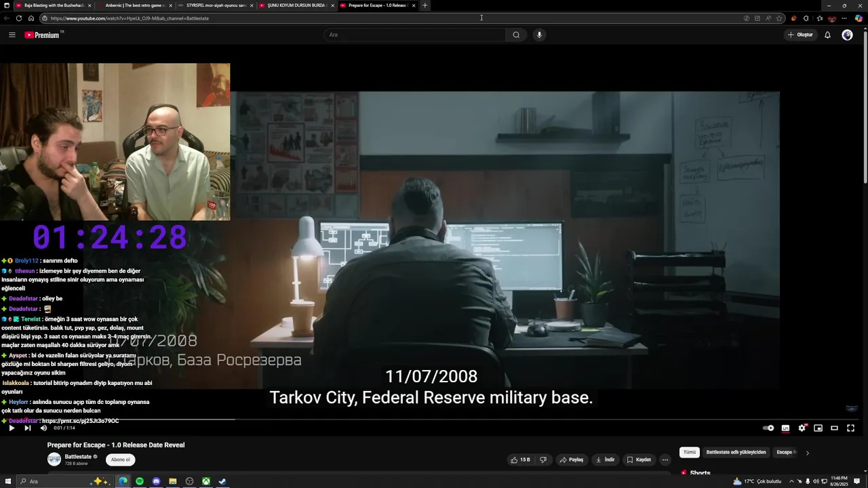Show more filter chips with the right arrow
This screenshot has height=488, width=868.
[x=807, y=453]
